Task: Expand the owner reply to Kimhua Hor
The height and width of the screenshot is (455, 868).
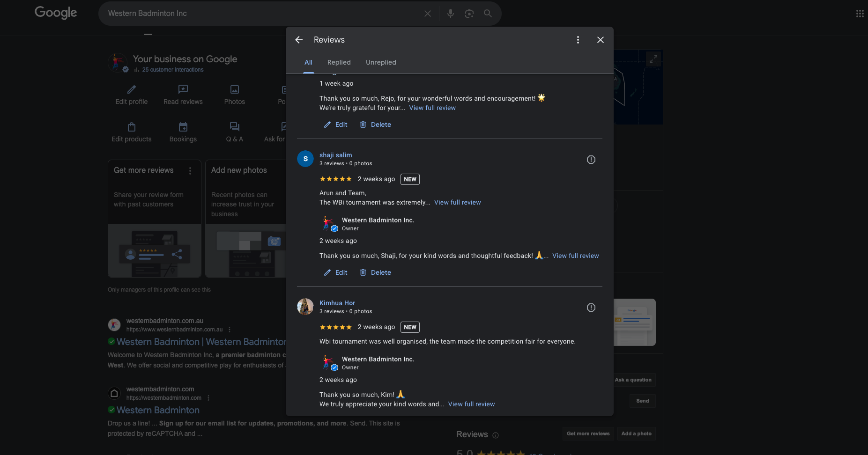Action: (471, 404)
